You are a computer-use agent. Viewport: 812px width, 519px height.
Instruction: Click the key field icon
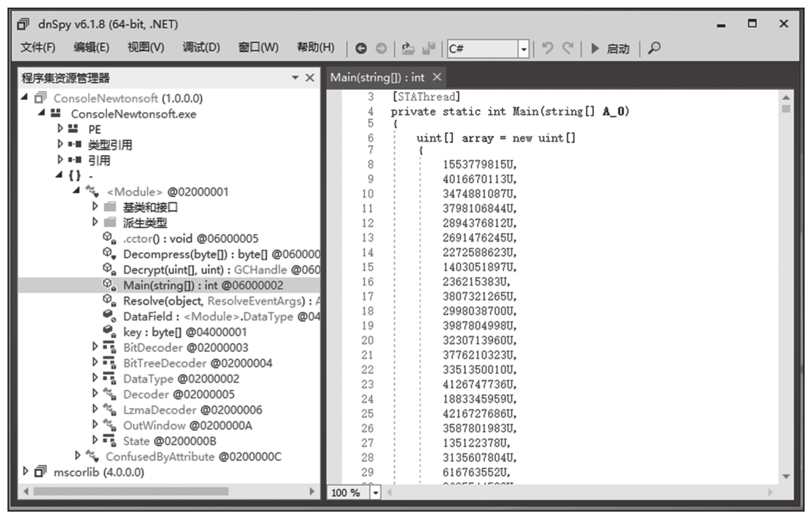pos(110,331)
